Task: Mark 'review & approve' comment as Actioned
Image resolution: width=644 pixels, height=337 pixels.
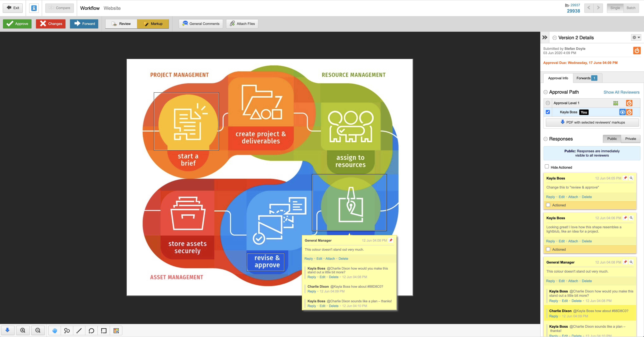Action: coord(548,205)
